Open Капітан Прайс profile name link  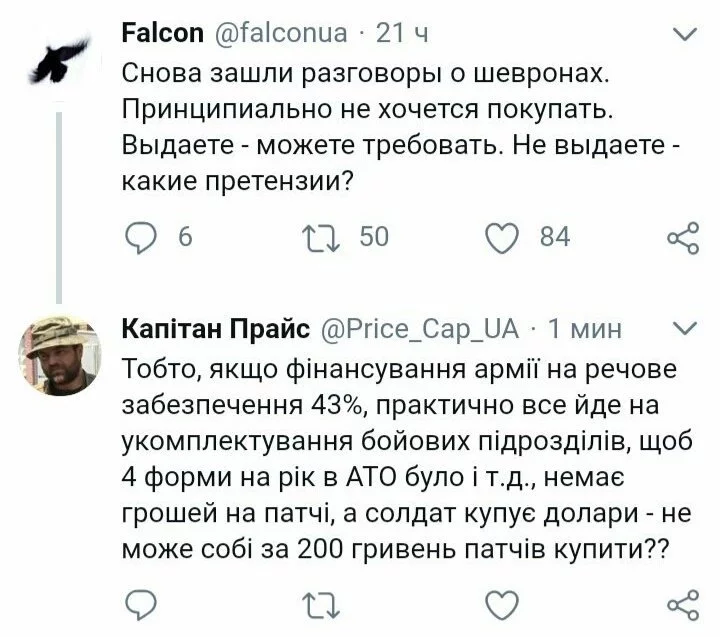tap(214, 329)
